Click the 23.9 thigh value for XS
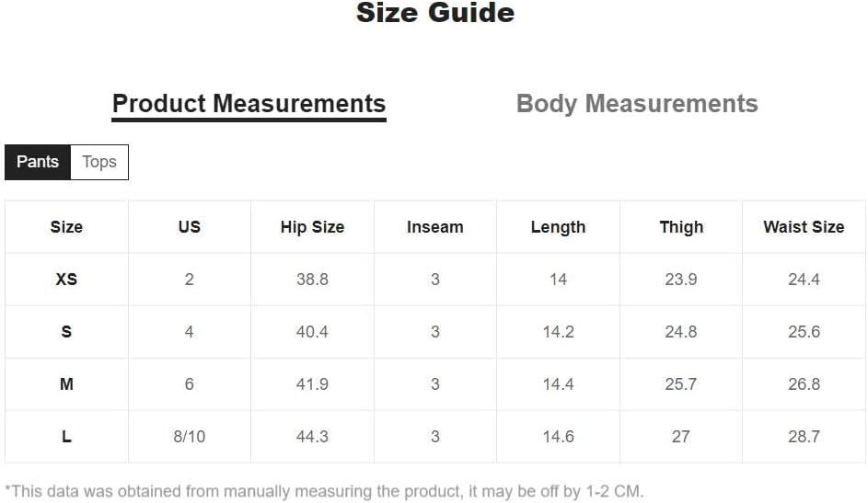The height and width of the screenshot is (503, 868). pyautogui.click(x=681, y=280)
